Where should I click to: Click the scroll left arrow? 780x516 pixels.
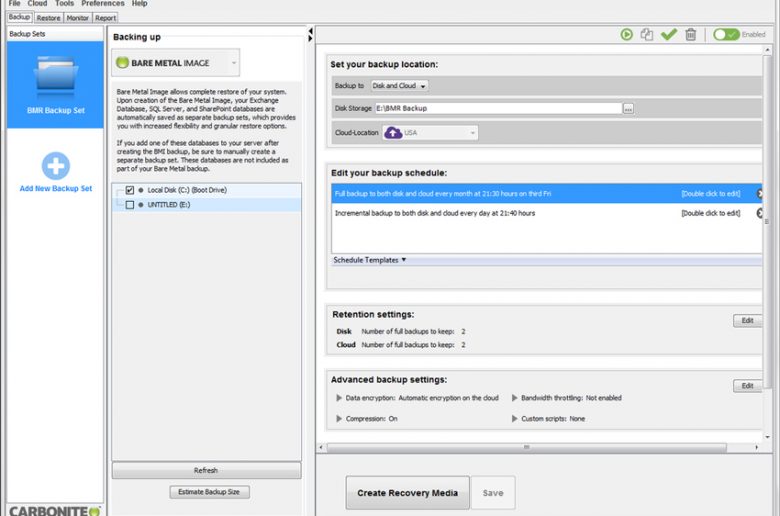click(x=321, y=447)
